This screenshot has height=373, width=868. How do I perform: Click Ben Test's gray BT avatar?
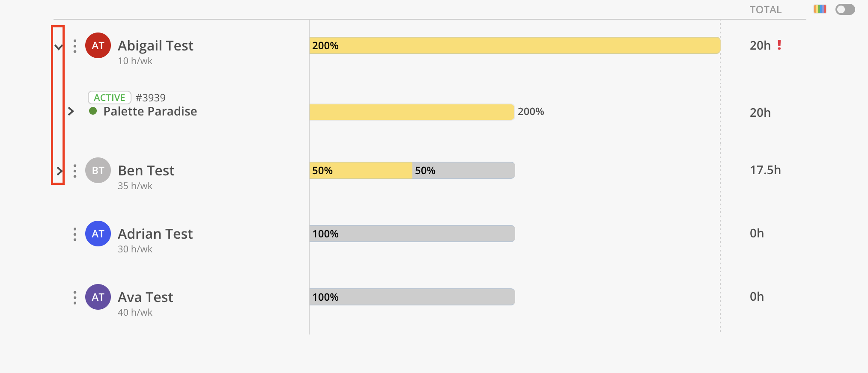coord(98,170)
